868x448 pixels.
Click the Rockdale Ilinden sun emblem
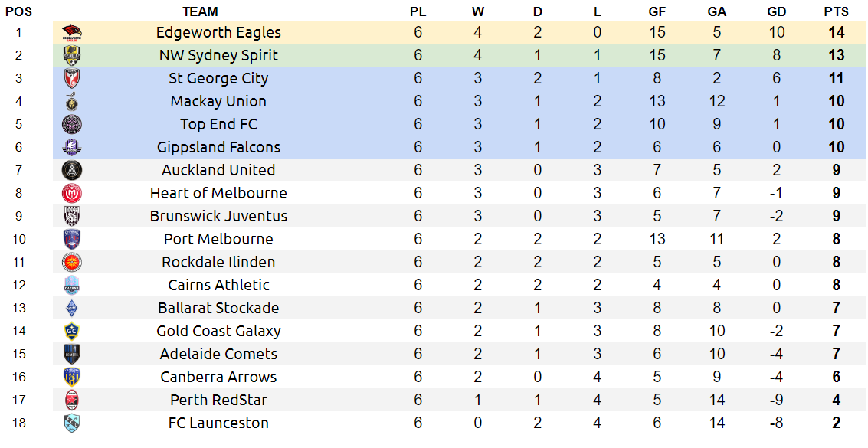tap(72, 262)
